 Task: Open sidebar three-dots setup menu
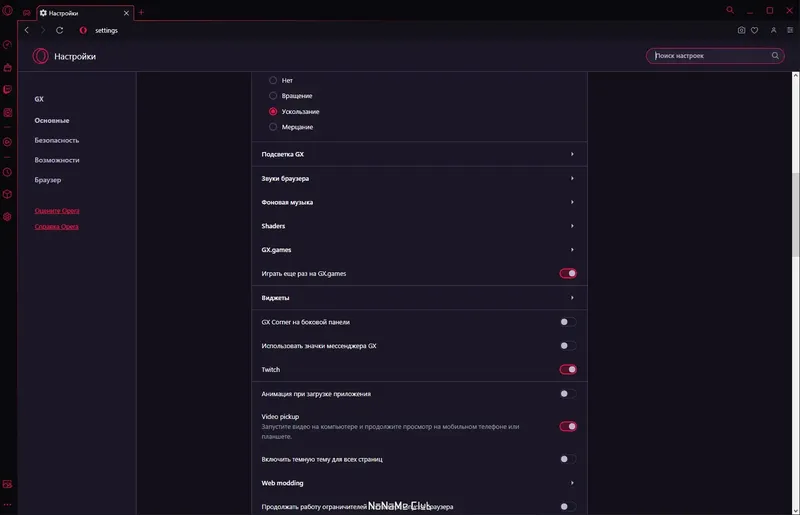pyautogui.click(x=7, y=504)
